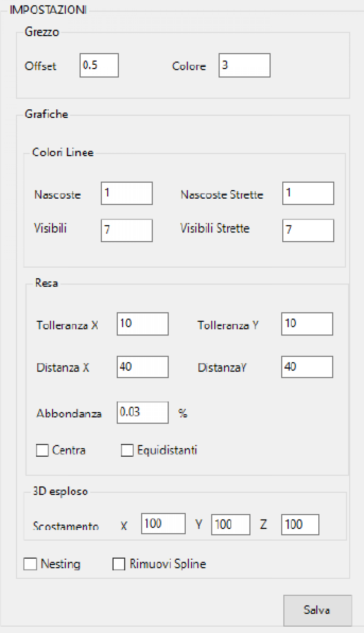The width and height of the screenshot is (364, 633).
Task: Focus the Abbondanza percentage field
Action: pyautogui.click(x=143, y=412)
